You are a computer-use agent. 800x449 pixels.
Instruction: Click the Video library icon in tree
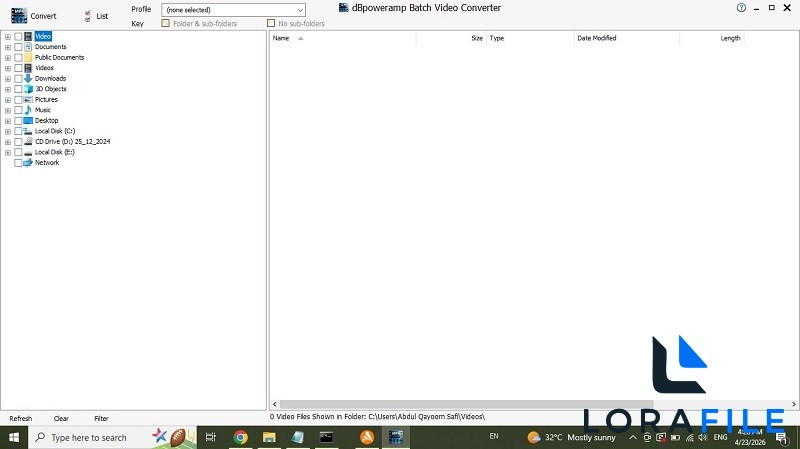click(28, 36)
